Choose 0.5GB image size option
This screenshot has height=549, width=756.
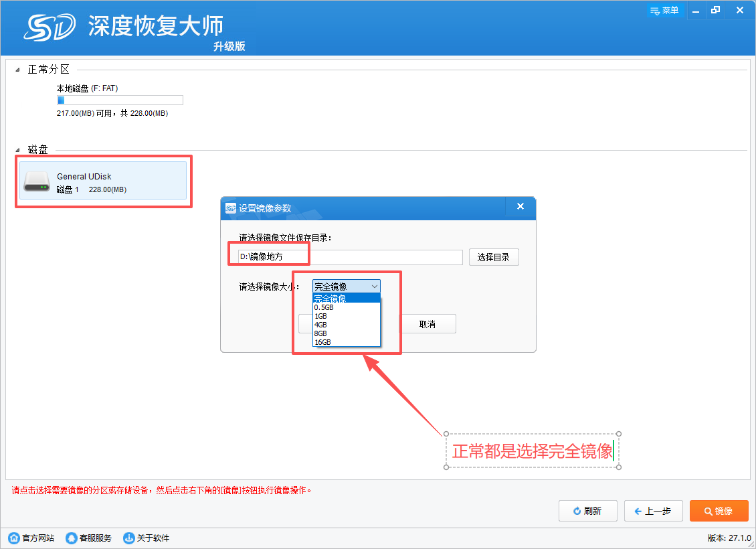pyautogui.click(x=324, y=307)
